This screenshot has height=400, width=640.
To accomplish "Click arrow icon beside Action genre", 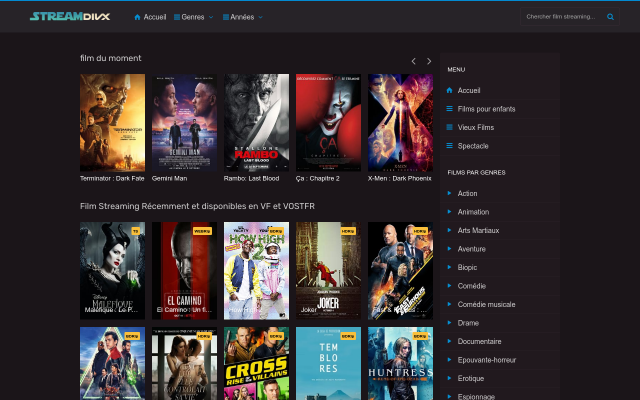I will coord(449,193).
